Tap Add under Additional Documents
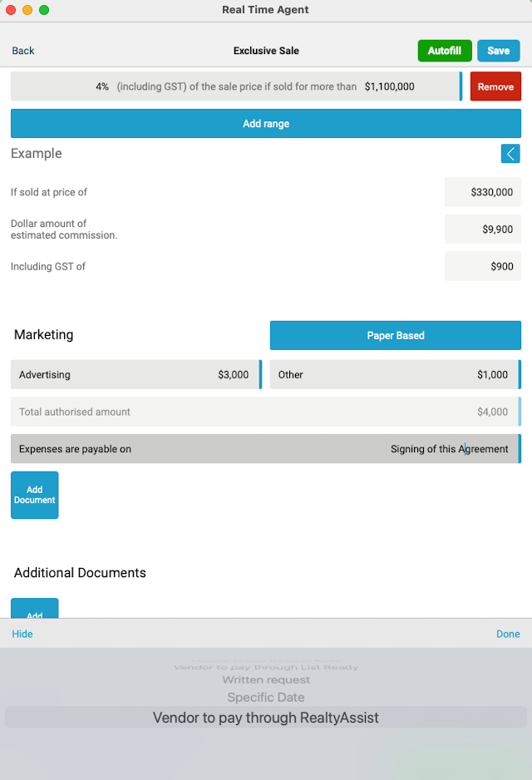Viewport: 532px width, 780px height. [34, 611]
